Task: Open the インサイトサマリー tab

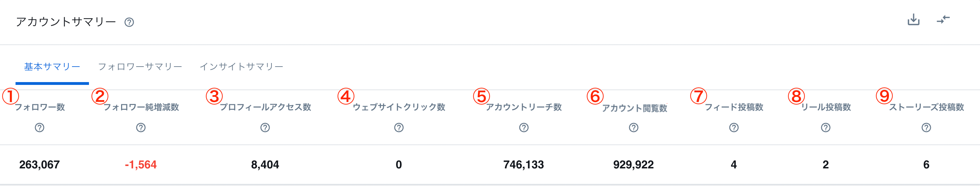Action: tap(241, 67)
